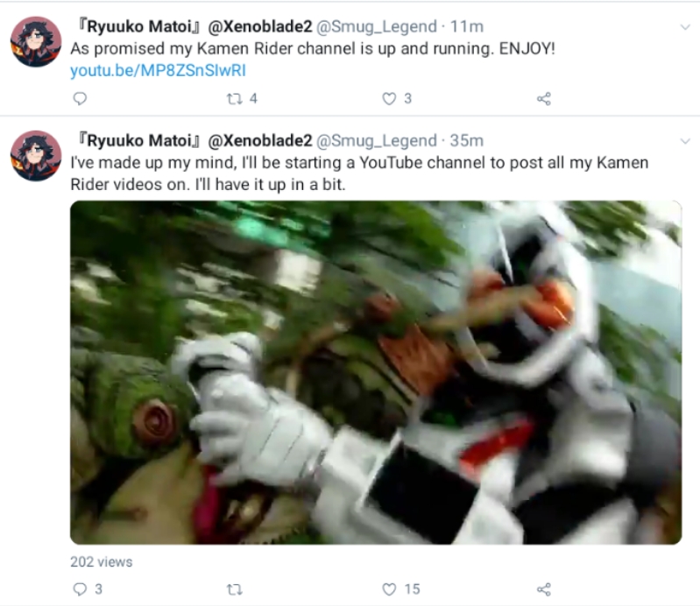Open the 11m timestamp of first tweet
Screen dimensions: 700x606
point(466,26)
